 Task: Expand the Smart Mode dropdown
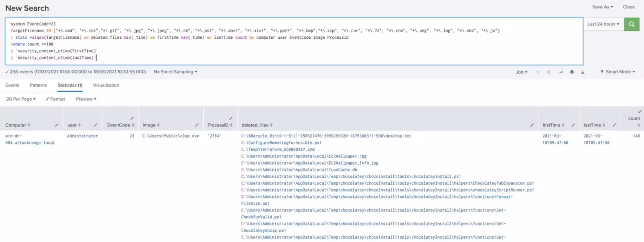618,72
